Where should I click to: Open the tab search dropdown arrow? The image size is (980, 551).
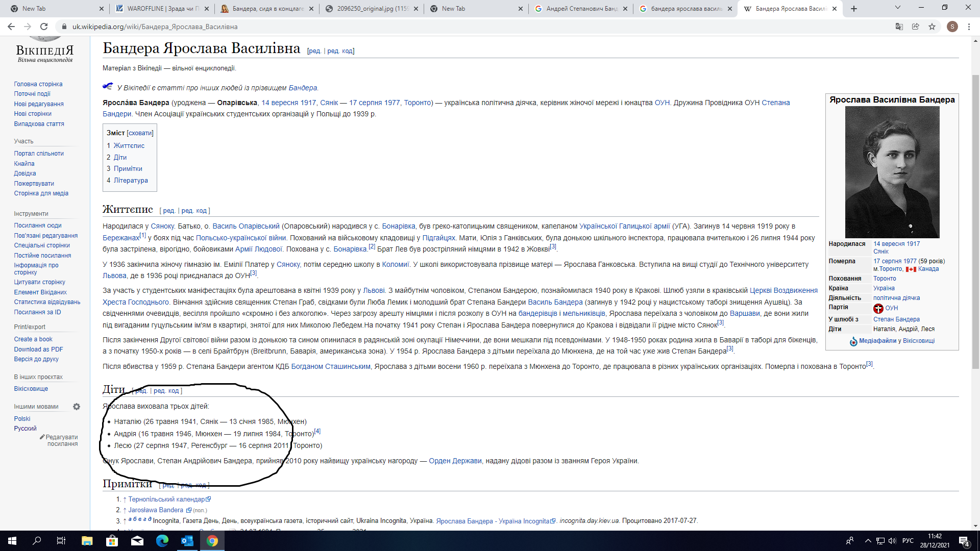(897, 8)
